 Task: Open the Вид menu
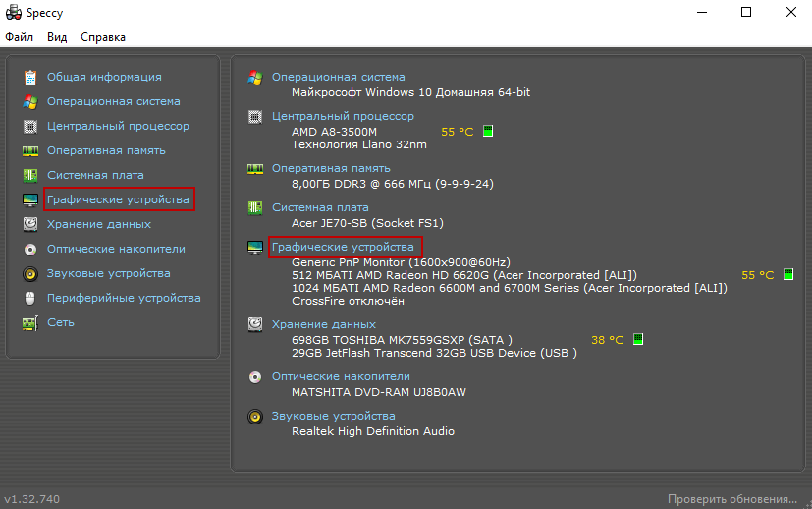[x=57, y=37]
